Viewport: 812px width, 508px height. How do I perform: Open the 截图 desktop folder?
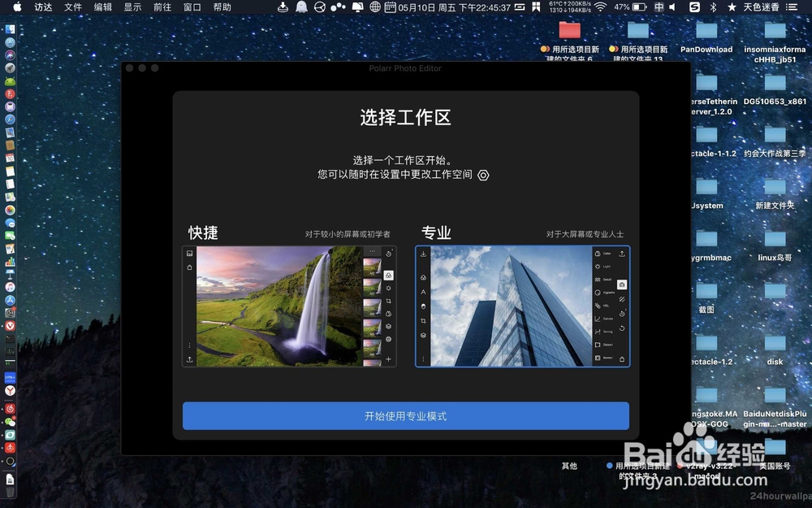point(706,297)
